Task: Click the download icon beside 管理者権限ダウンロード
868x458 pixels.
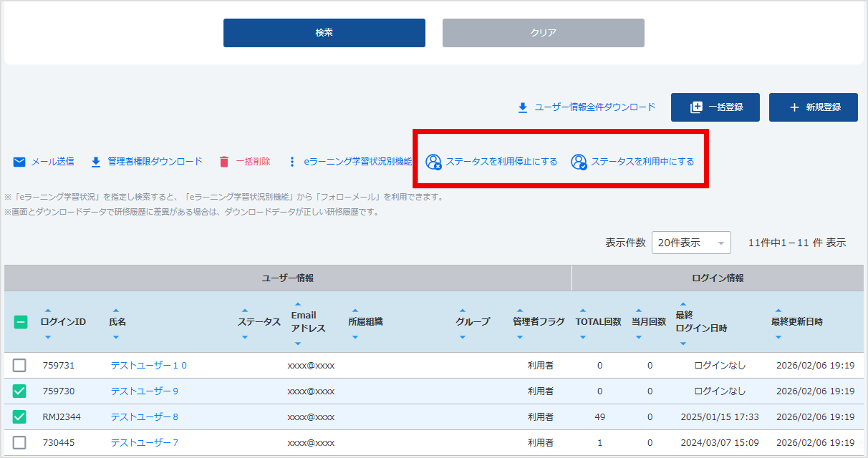Action: 96,162
